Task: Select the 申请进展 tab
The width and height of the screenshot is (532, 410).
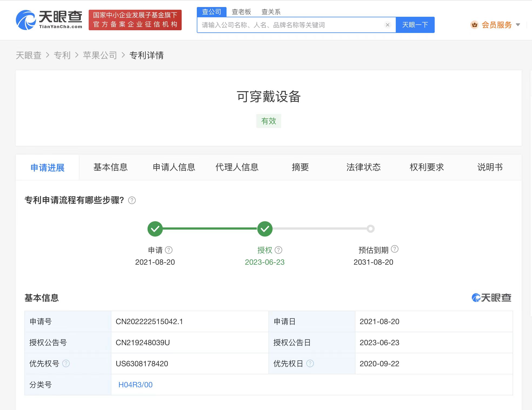Action: [x=47, y=167]
